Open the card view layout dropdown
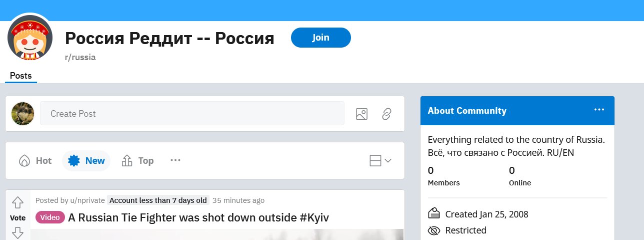 [380, 160]
